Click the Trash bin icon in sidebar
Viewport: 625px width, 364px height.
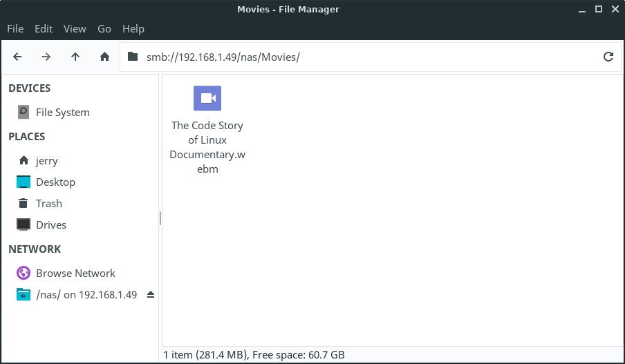(24, 203)
